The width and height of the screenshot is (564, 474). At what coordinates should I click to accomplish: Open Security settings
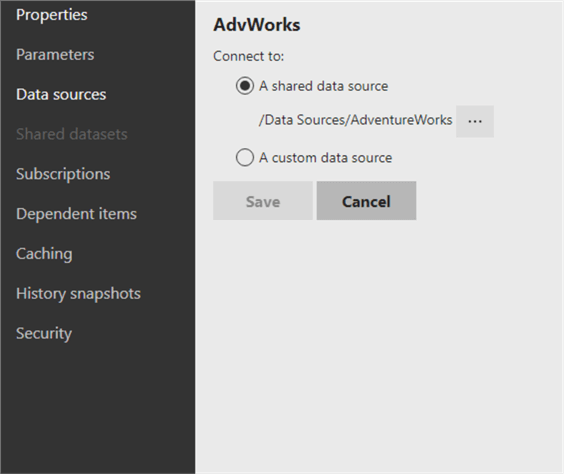point(44,334)
